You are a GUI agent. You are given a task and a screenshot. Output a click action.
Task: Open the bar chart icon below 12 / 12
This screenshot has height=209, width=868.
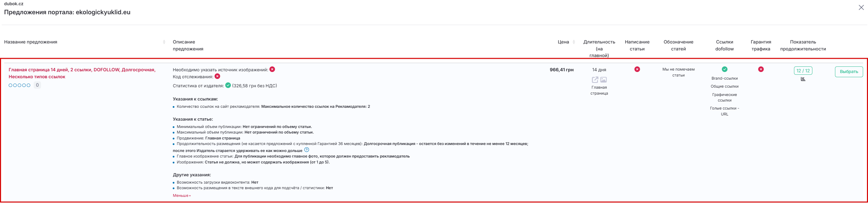click(803, 79)
